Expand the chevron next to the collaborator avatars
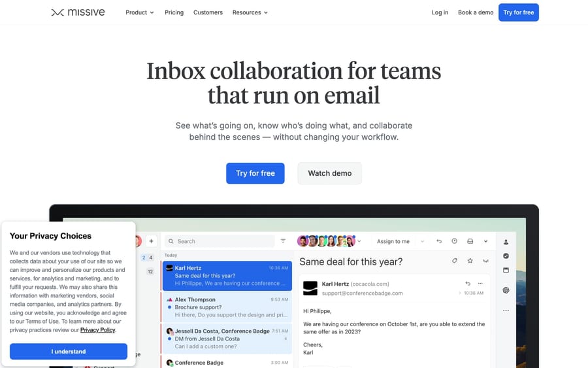The height and width of the screenshot is (368, 588). pos(359,241)
